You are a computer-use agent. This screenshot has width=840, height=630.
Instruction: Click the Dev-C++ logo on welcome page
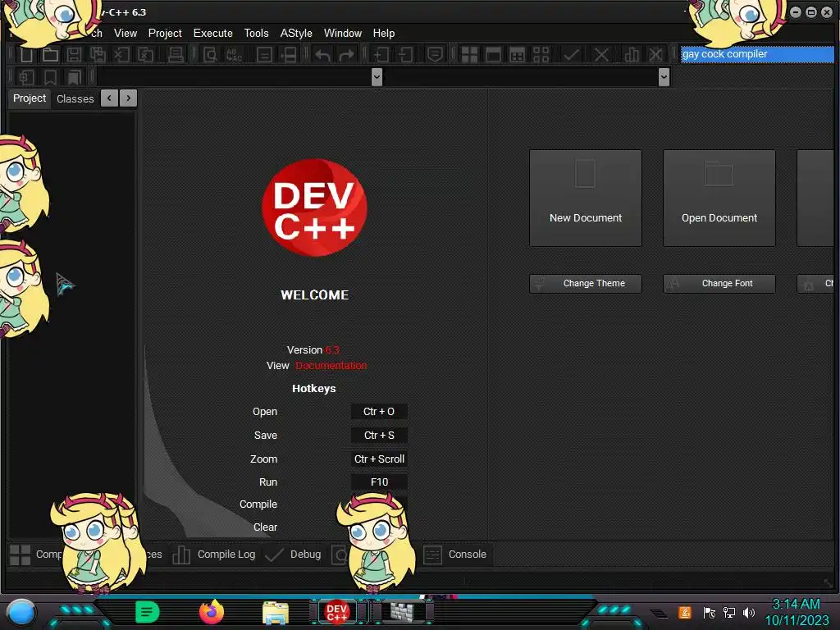(x=314, y=208)
